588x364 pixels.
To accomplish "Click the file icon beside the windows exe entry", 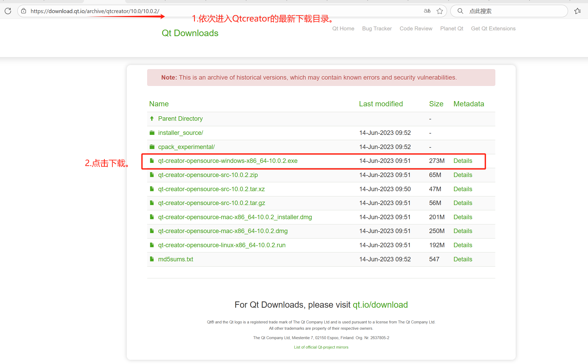I will (x=152, y=161).
